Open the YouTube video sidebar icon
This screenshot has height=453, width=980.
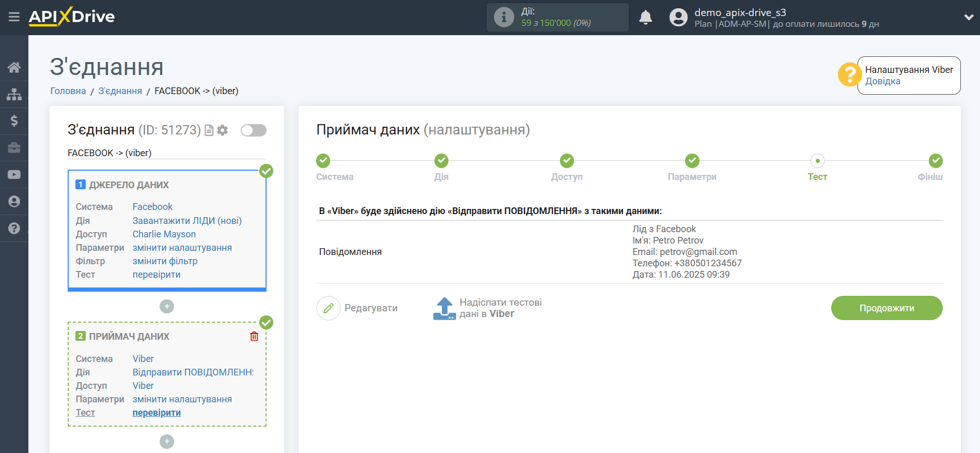pyautogui.click(x=14, y=175)
